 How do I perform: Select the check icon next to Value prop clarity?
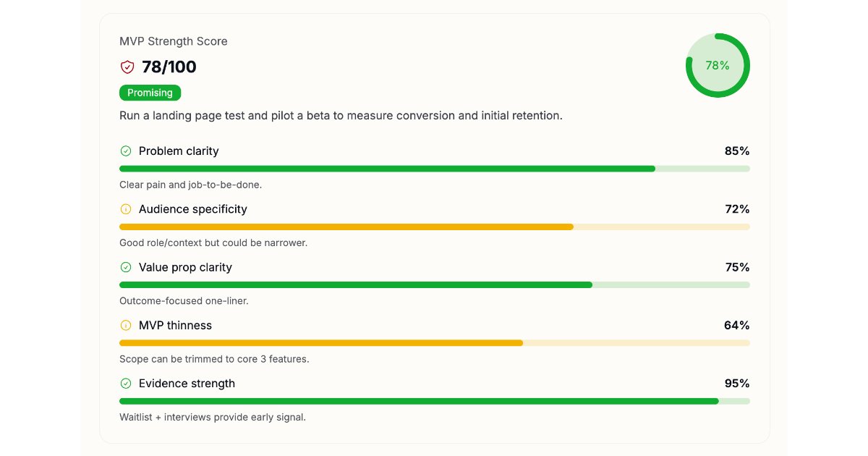point(124,267)
